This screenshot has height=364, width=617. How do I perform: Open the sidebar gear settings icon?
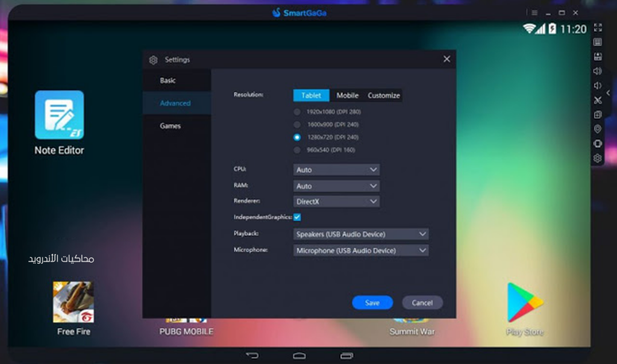(598, 158)
